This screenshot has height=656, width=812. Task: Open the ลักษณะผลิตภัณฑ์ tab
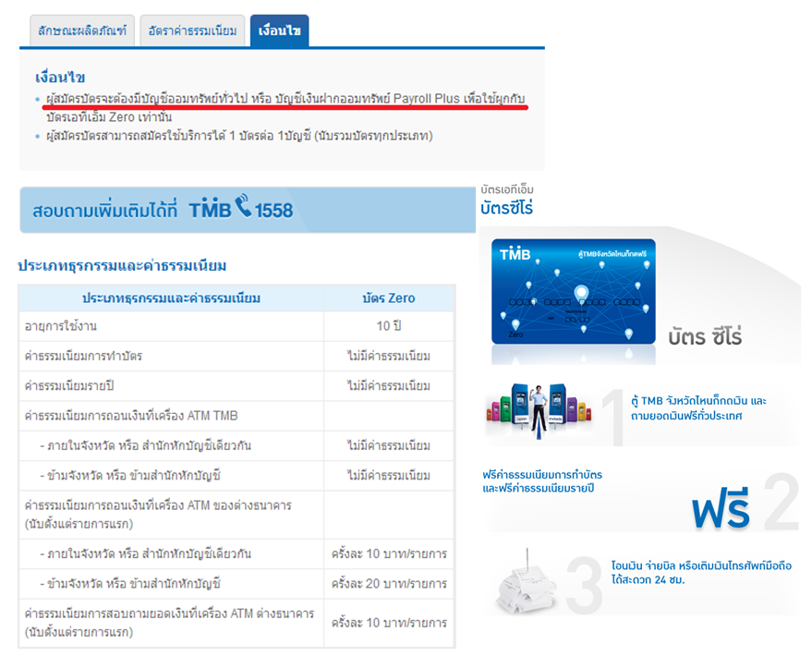(x=82, y=30)
